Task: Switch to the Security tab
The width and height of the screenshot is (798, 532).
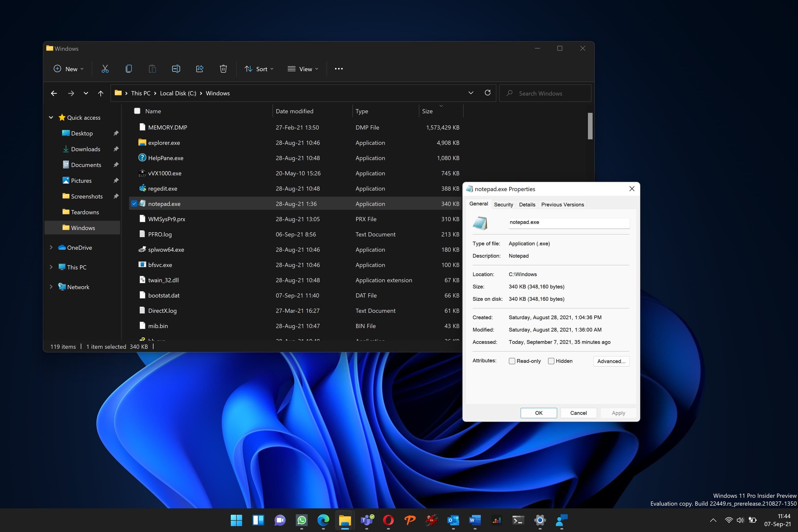Action: tap(503, 204)
